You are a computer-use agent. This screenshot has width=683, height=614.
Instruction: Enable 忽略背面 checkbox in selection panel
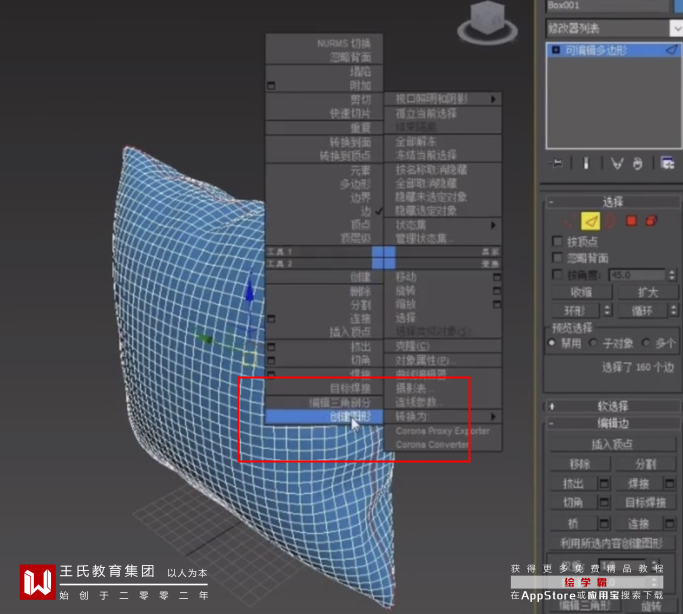[557, 257]
